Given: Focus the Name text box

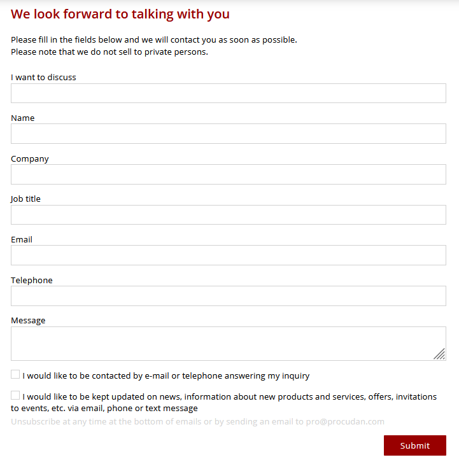Looking at the screenshot, I should click(229, 134).
